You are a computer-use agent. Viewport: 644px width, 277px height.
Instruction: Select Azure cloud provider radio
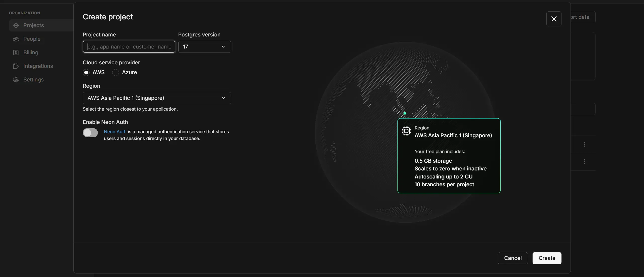tap(115, 73)
